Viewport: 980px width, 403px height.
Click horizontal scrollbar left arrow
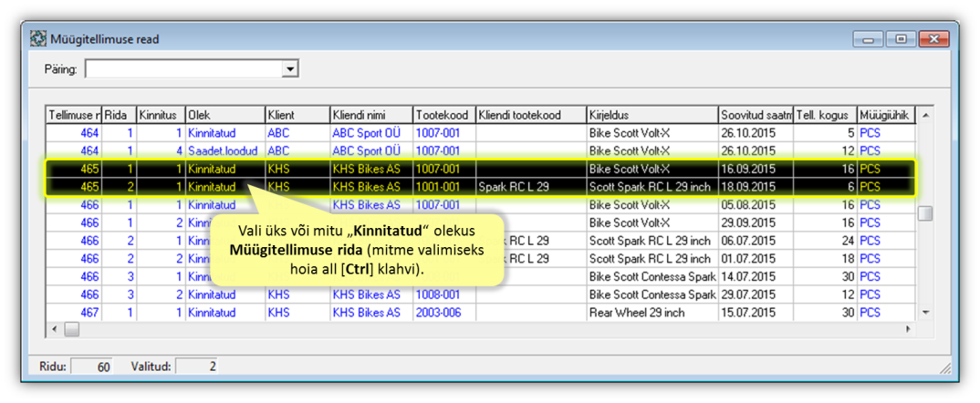click(x=55, y=328)
